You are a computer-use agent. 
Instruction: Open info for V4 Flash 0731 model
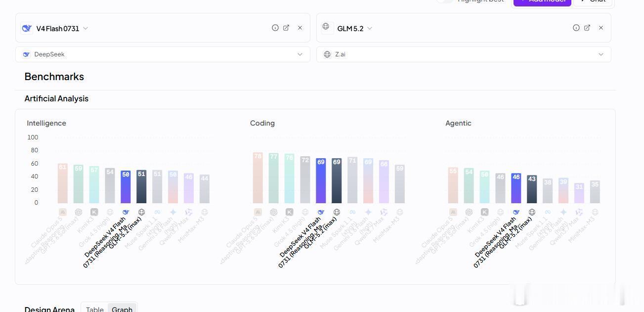(x=275, y=28)
